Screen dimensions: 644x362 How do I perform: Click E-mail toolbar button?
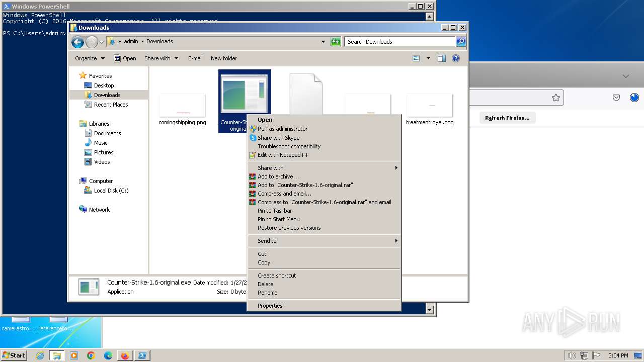(x=195, y=58)
